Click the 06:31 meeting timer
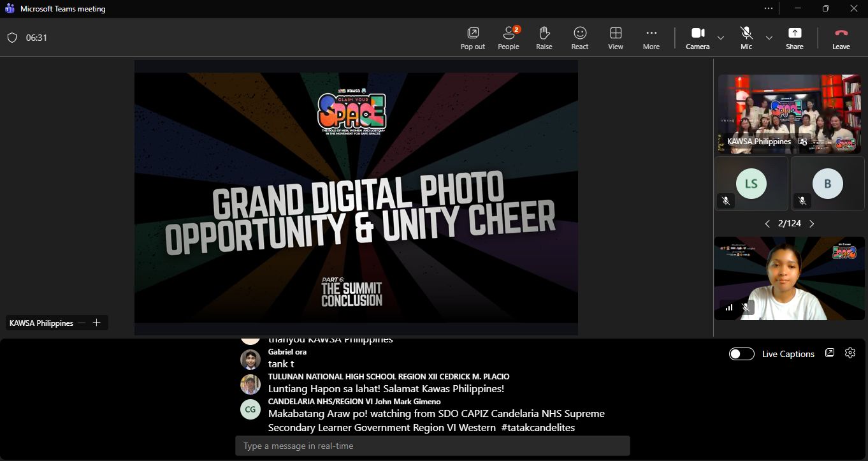Image resolution: width=868 pixels, height=461 pixels. click(36, 38)
